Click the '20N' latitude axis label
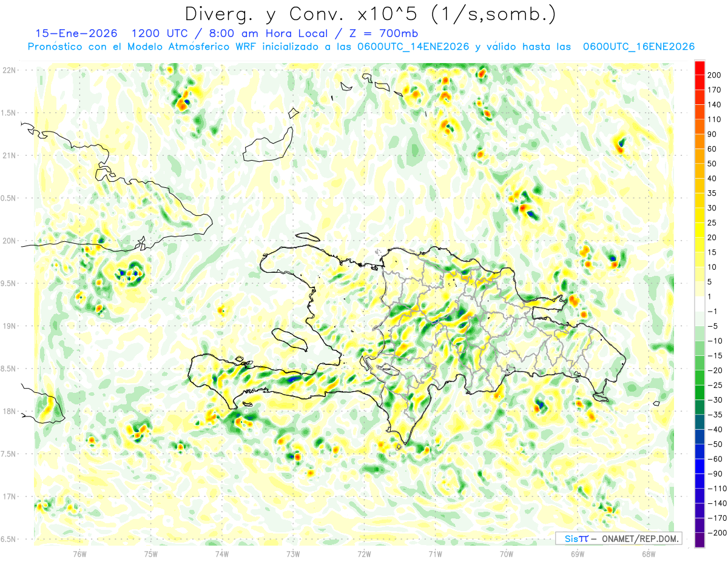The height and width of the screenshot is (562, 728). 9,241
